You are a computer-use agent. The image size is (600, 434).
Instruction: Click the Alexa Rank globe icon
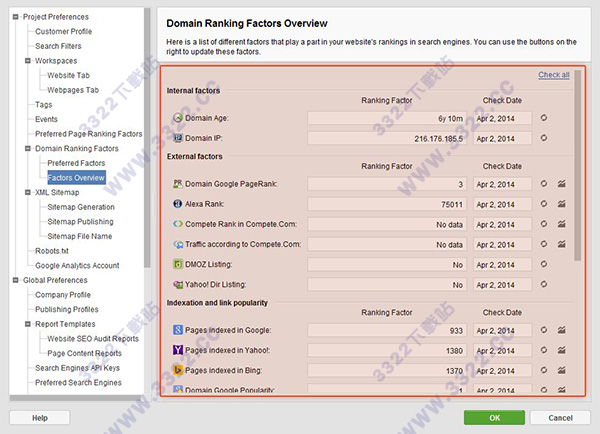(x=178, y=204)
